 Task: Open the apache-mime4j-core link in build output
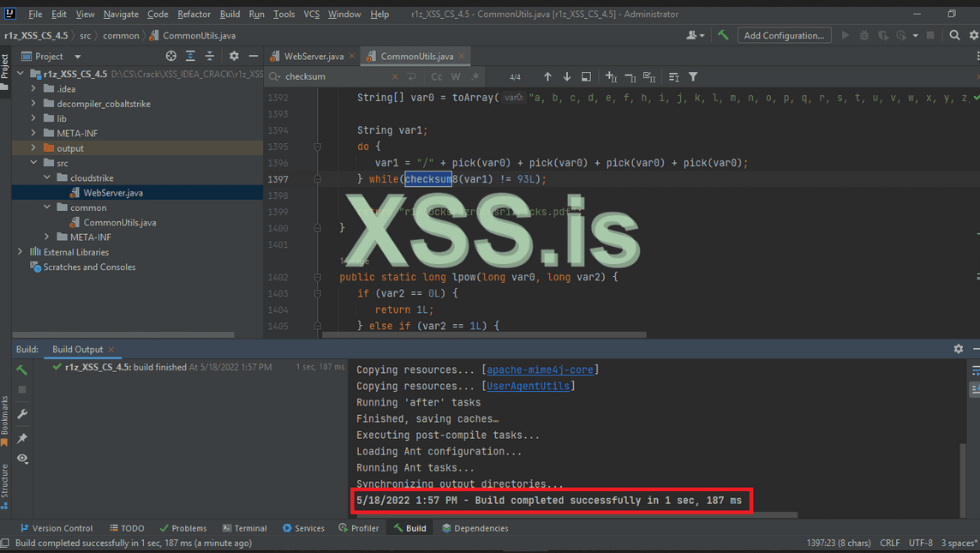541,370
